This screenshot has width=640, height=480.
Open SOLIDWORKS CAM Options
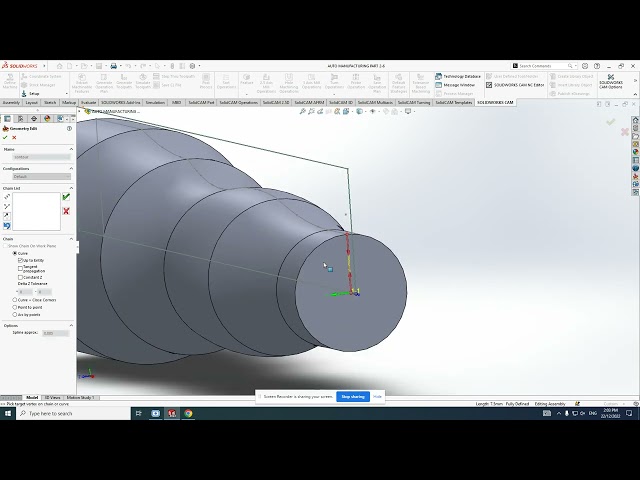pyautogui.click(x=611, y=82)
